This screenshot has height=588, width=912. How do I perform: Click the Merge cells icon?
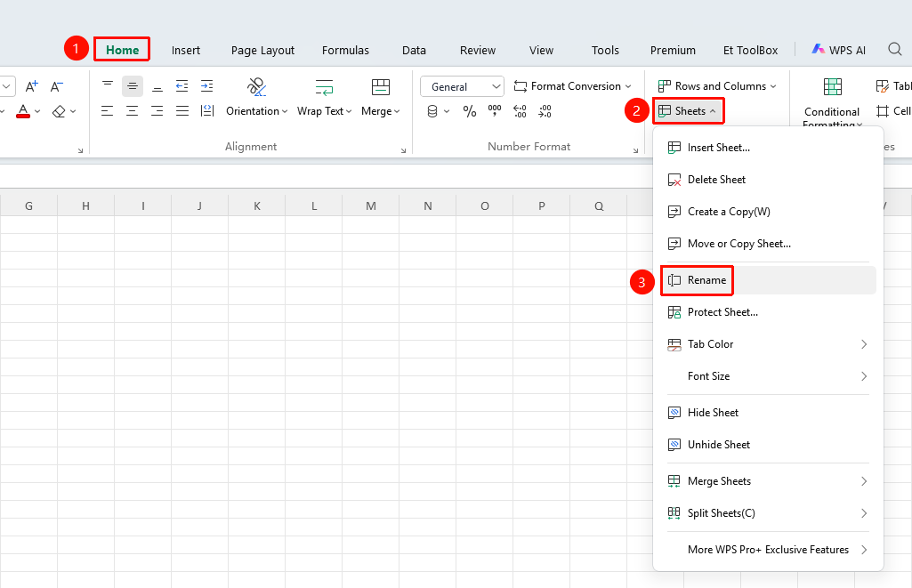[381, 86]
